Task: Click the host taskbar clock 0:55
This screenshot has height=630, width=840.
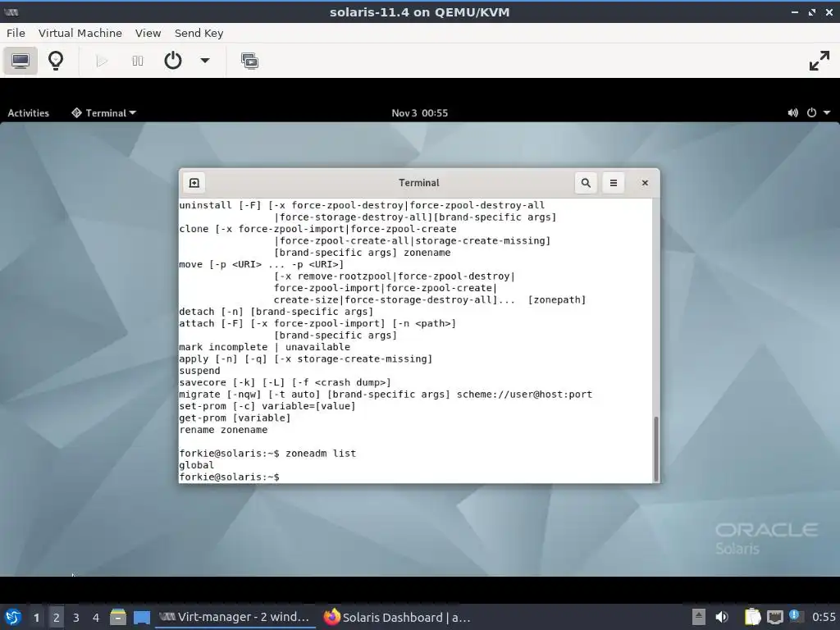Action: coord(824,617)
